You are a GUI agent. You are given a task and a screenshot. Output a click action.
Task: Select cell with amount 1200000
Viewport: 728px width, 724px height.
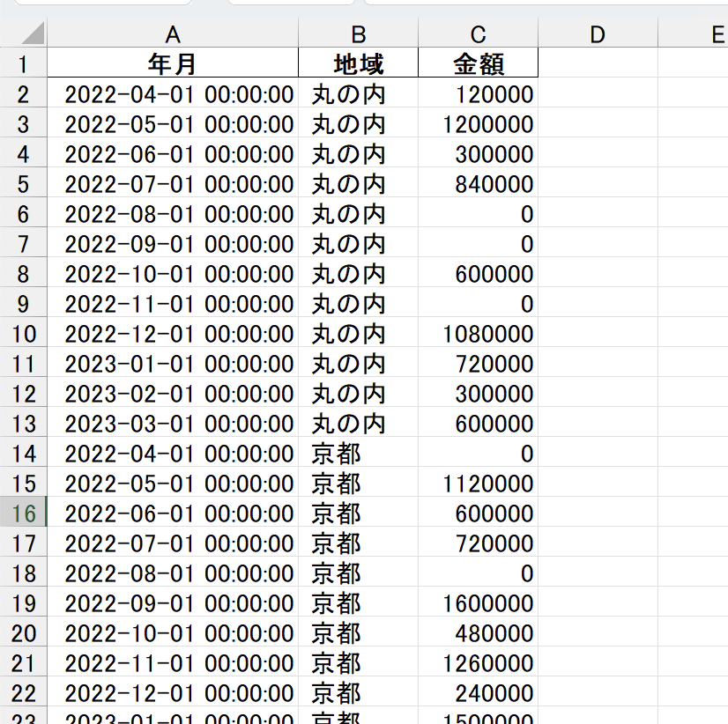coord(479,122)
